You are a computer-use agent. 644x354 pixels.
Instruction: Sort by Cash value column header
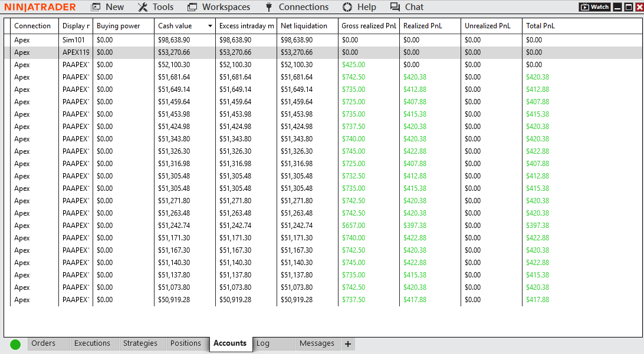coord(185,26)
